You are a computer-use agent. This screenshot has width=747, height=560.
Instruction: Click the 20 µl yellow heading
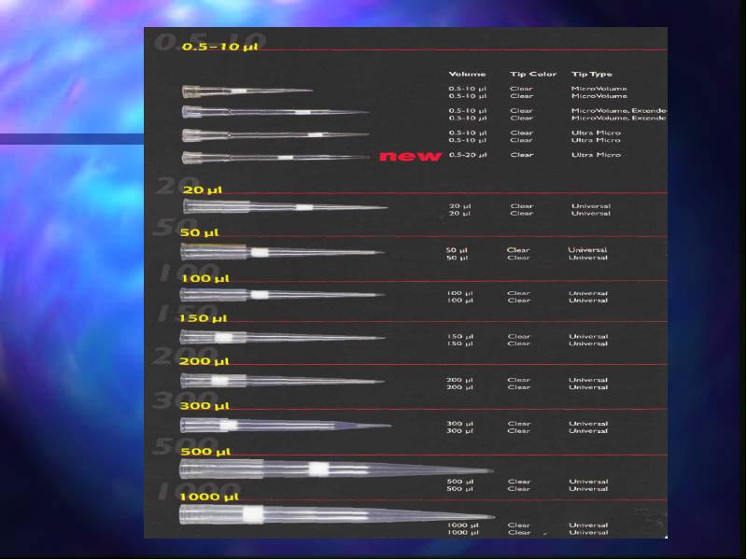click(x=203, y=190)
